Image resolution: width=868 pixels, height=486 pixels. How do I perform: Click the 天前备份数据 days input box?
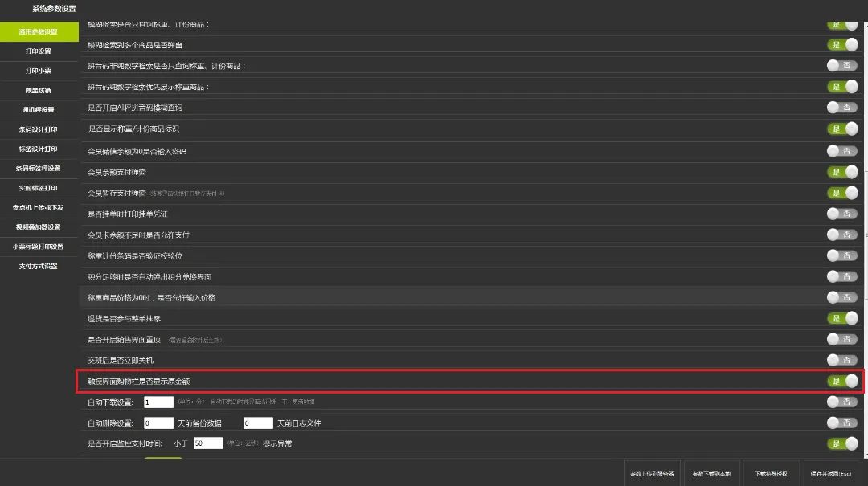coord(158,423)
